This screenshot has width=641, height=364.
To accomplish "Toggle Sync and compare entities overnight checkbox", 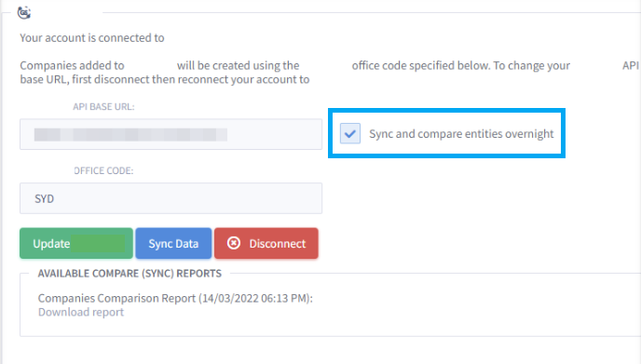I will pyautogui.click(x=350, y=133).
